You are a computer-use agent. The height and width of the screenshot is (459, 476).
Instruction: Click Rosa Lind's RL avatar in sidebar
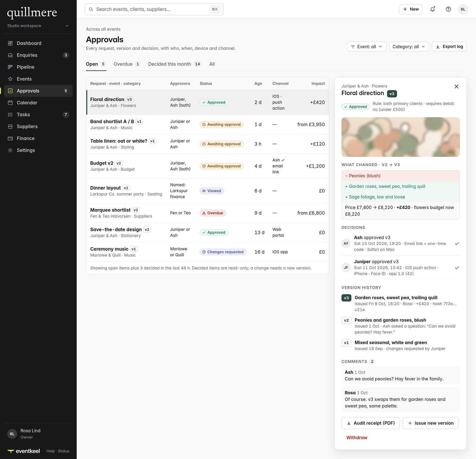point(12,434)
